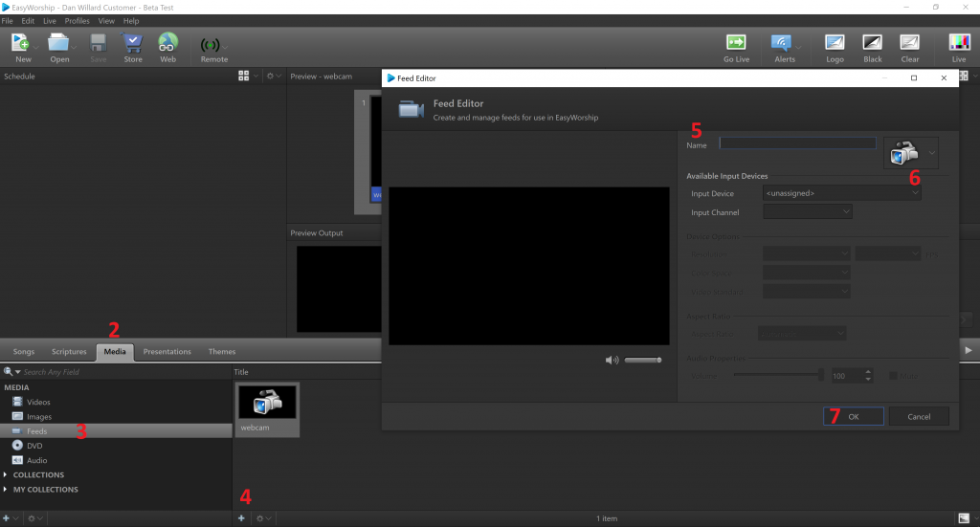Click the feed Name input field
This screenshot has width=980, height=527.
pyautogui.click(x=797, y=143)
